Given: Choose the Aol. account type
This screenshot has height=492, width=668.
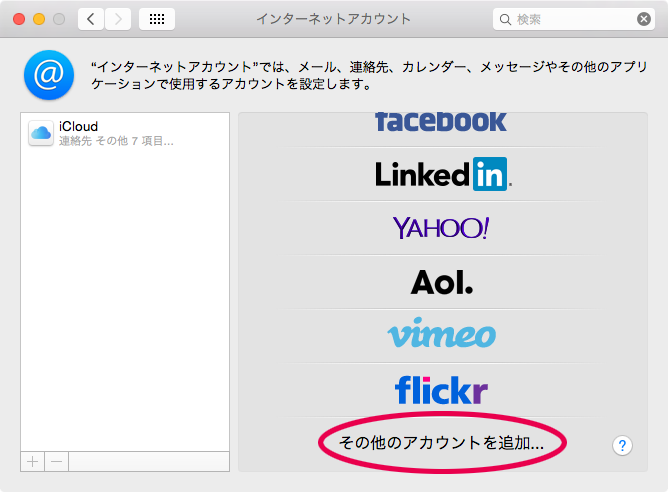Looking at the screenshot, I should (x=441, y=282).
